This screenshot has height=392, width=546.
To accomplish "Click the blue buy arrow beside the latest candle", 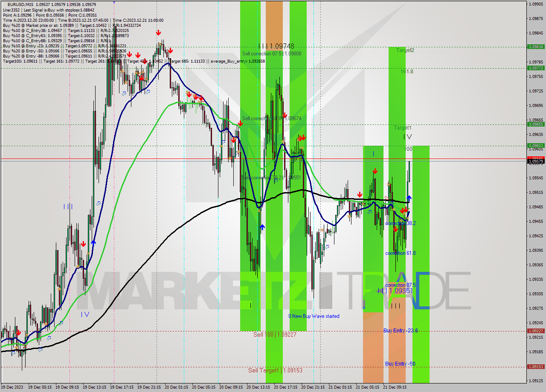I will point(409,198).
